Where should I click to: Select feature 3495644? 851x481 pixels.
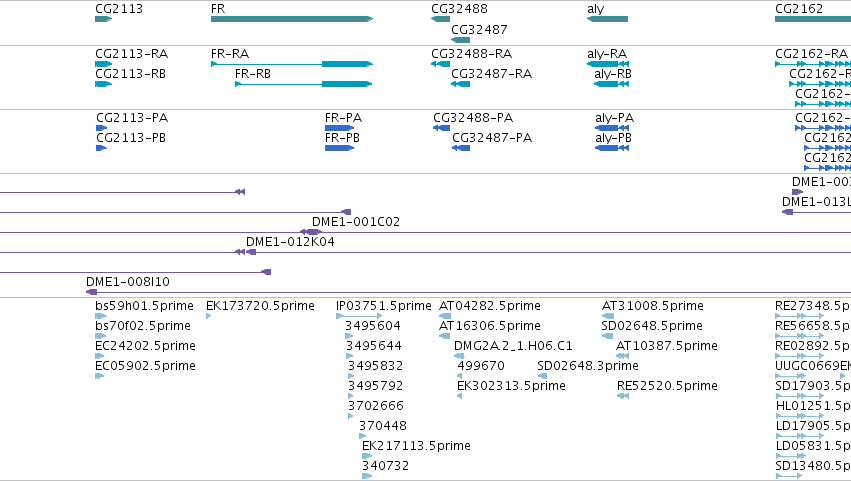349,356
